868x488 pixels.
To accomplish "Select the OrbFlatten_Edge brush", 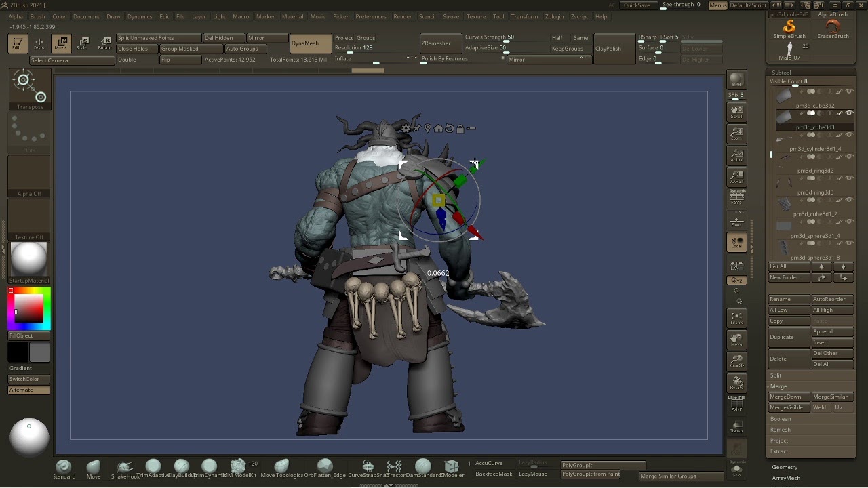I will [x=325, y=468].
